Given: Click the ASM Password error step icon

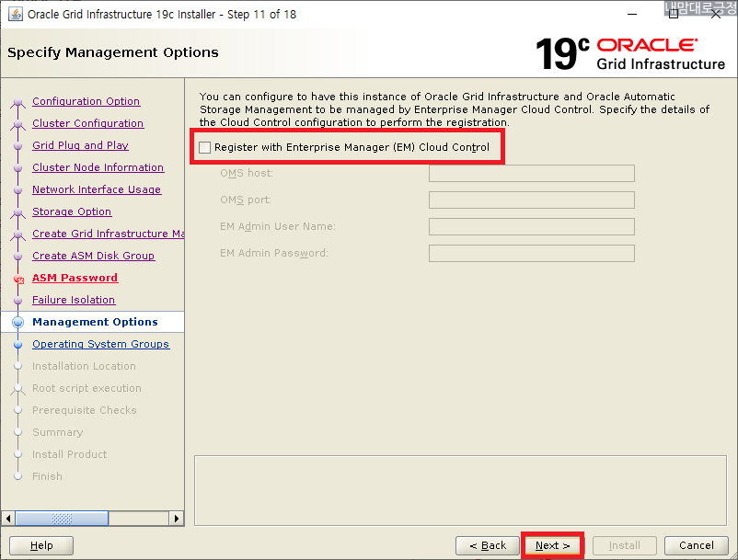Looking at the screenshot, I should [x=18, y=280].
